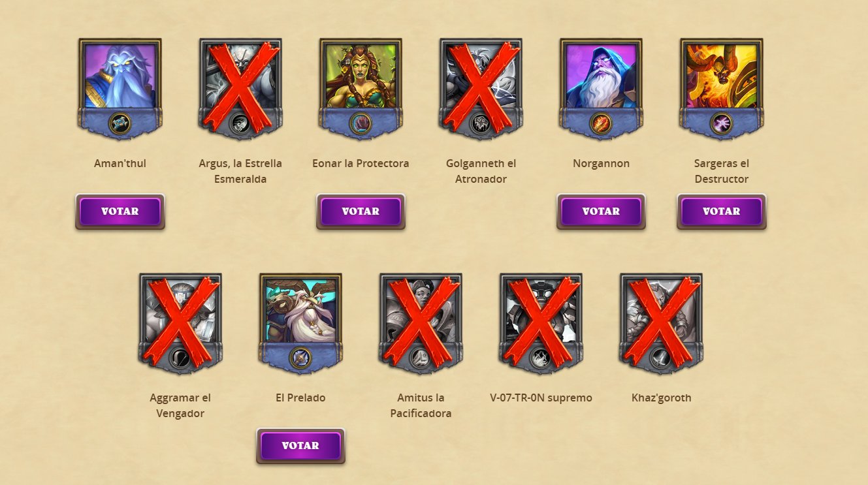Click the Khaz'goroth name text
Viewport: 868px width, 485px height.
pyautogui.click(x=661, y=398)
